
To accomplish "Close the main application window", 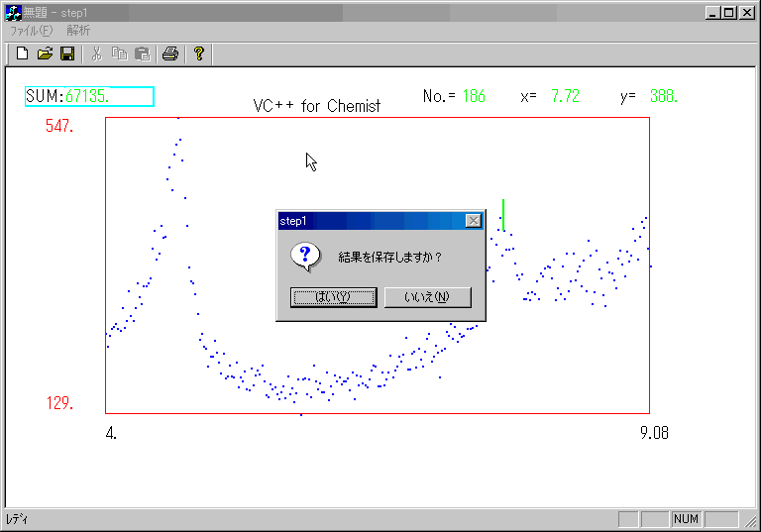I will coord(747,13).
